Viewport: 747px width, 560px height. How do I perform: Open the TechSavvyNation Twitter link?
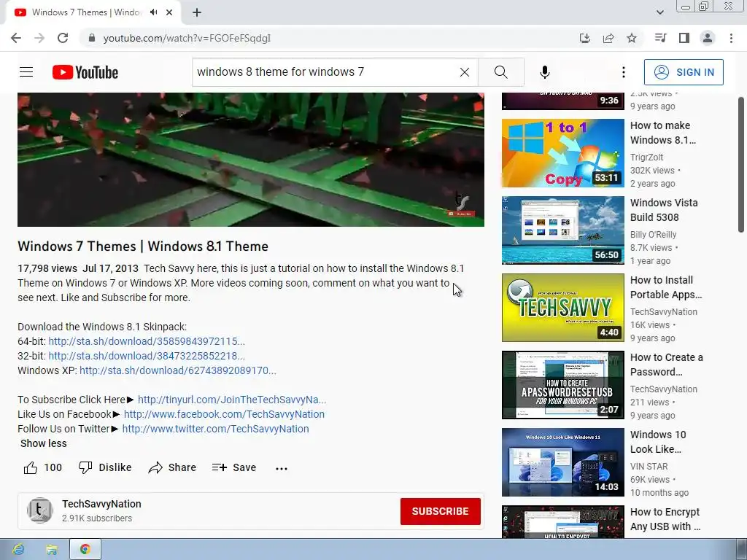click(x=215, y=429)
